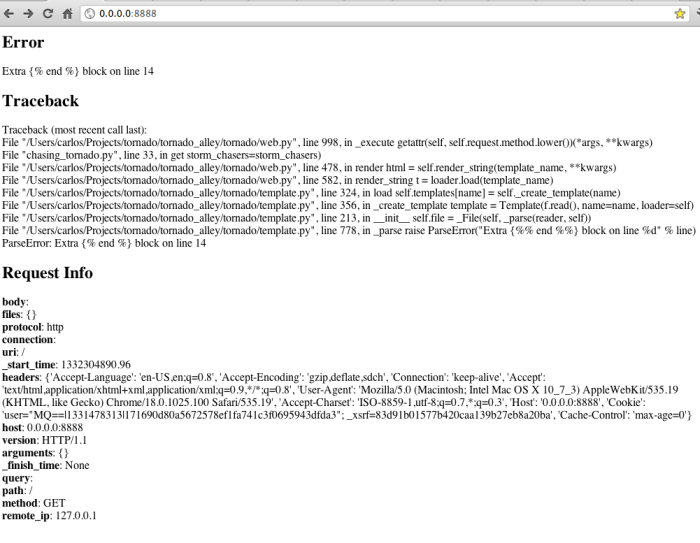
Task: Click the "host" field label
Action: click(16, 427)
